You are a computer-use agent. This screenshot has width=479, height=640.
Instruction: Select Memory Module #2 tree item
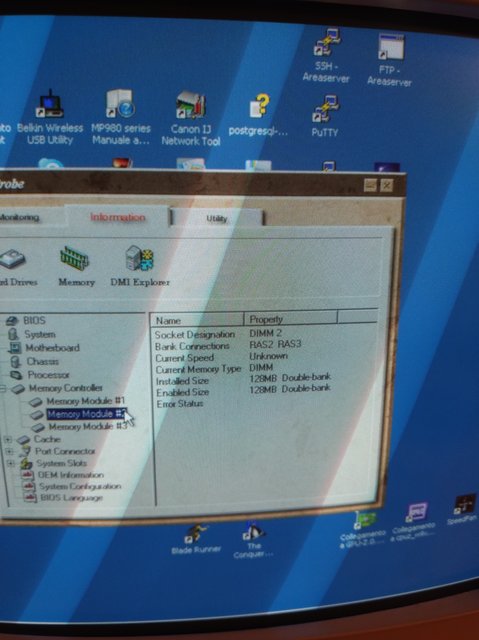87,414
